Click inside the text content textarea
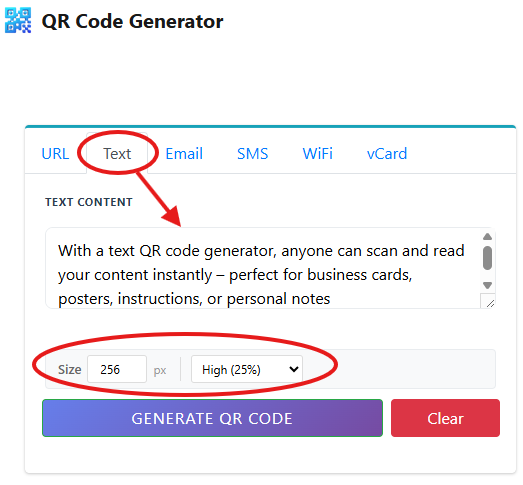 (263, 268)
